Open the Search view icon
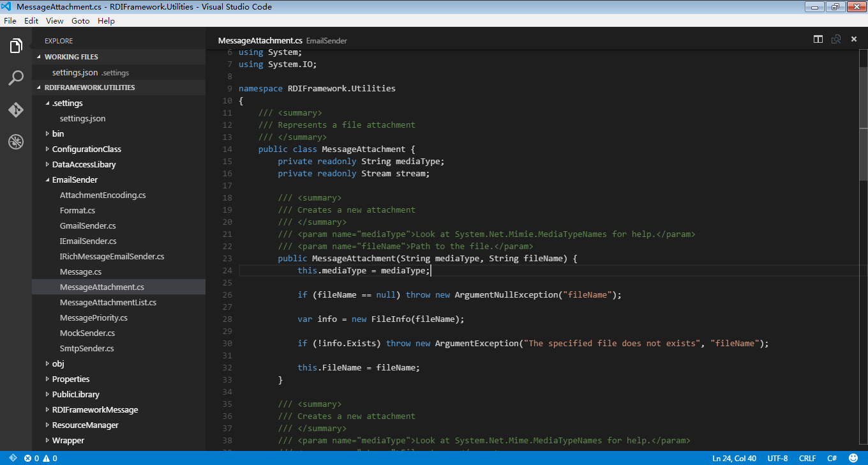This screenshot has width=868, height=465. (x=16, y=78)
